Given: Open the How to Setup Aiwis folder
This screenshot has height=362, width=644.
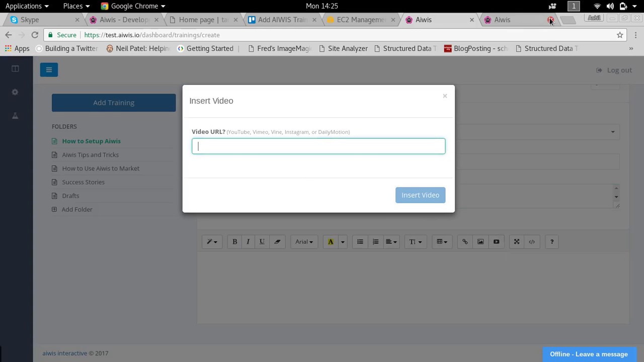Looking at the screenshot, I should point(91,141).
